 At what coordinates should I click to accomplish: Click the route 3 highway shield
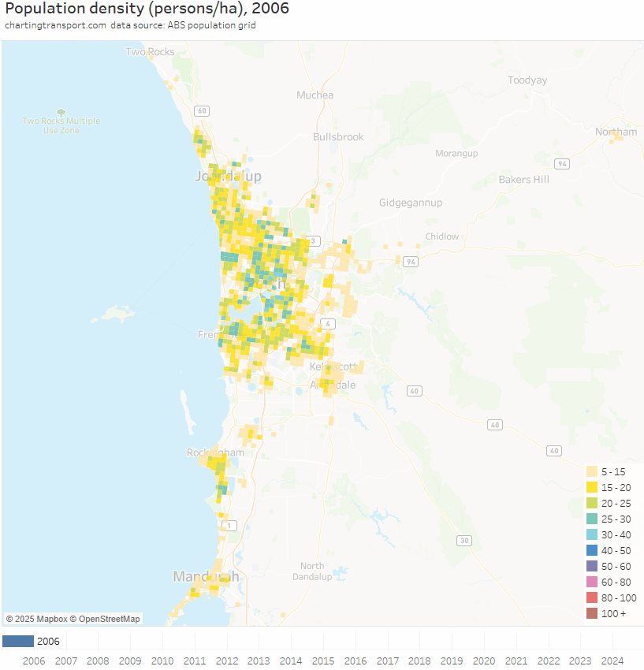point(315,241)
